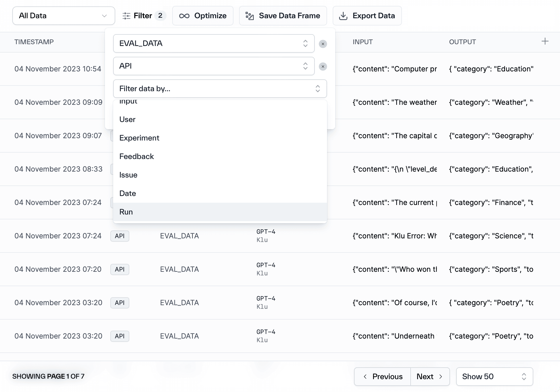This screenshot has width=560, height=392.
Task: Click the Export Data download icon
Action: (x=343, y=16)
